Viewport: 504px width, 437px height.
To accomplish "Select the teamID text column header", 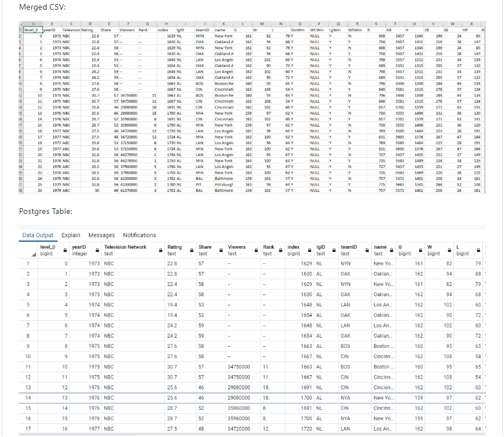I will (355, 250).
